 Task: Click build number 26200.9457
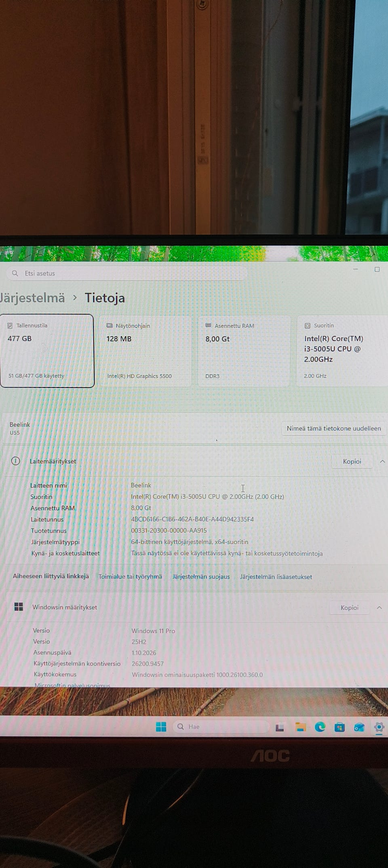[x=148, y=664]
